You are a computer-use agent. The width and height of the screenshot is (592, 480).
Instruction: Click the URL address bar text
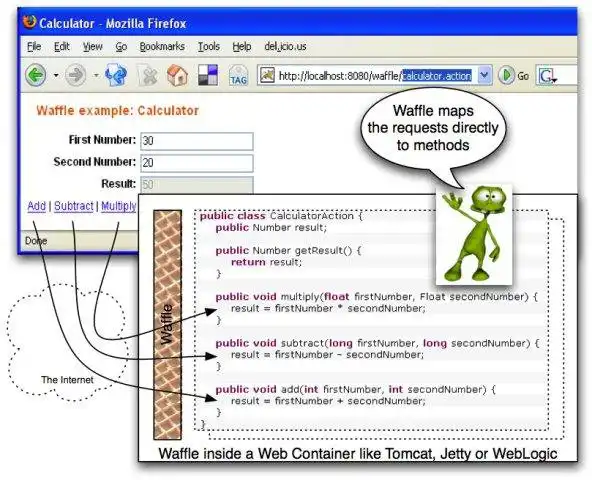(375, 76)
